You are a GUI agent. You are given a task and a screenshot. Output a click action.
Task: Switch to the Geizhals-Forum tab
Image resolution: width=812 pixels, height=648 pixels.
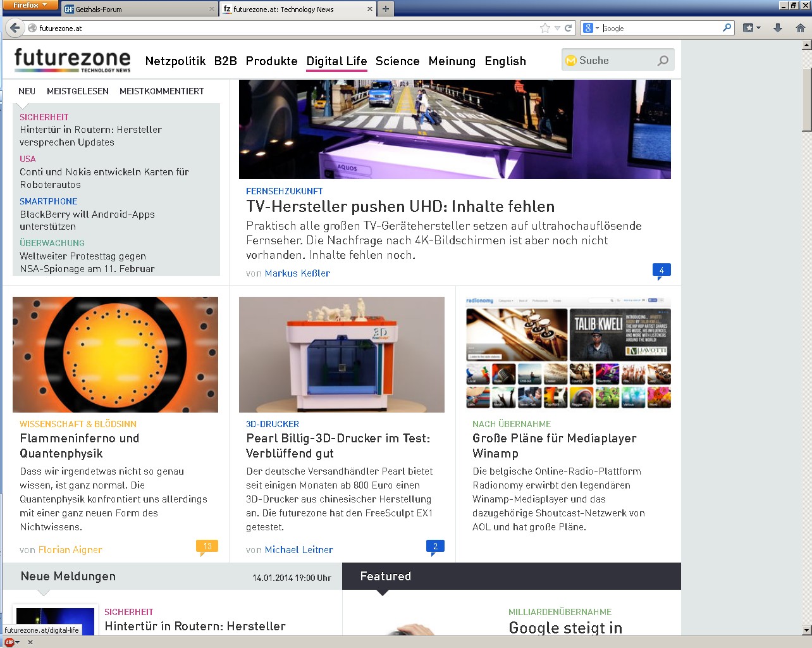[139, 9]
